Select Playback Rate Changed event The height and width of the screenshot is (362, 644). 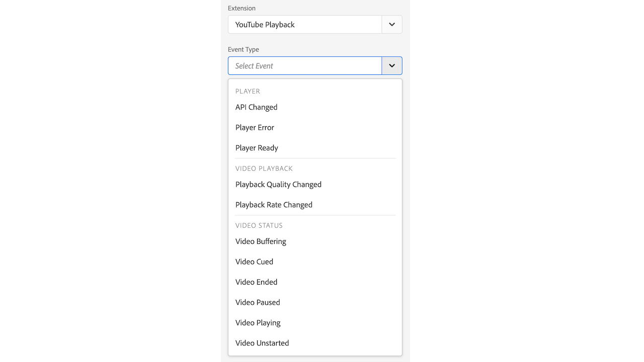[x=274, y=205]
